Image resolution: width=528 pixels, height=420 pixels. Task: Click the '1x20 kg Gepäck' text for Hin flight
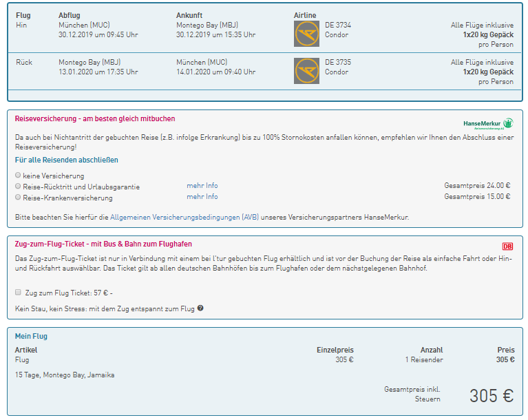click(487, 34)
